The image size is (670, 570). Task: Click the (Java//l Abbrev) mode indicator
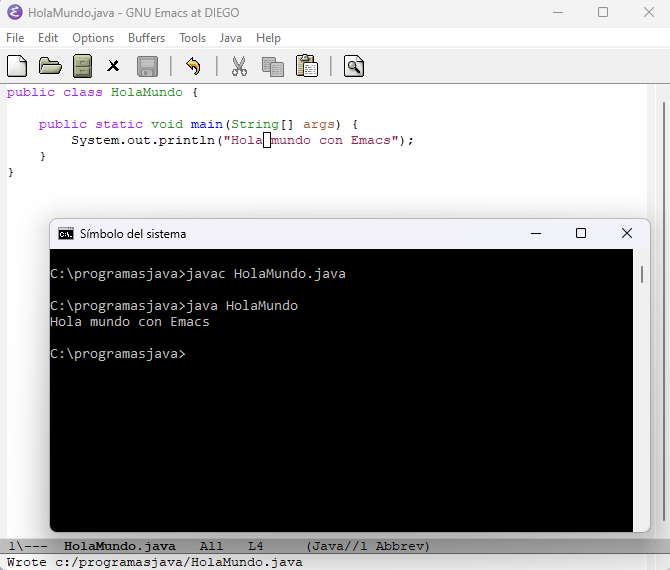[367, 546]
